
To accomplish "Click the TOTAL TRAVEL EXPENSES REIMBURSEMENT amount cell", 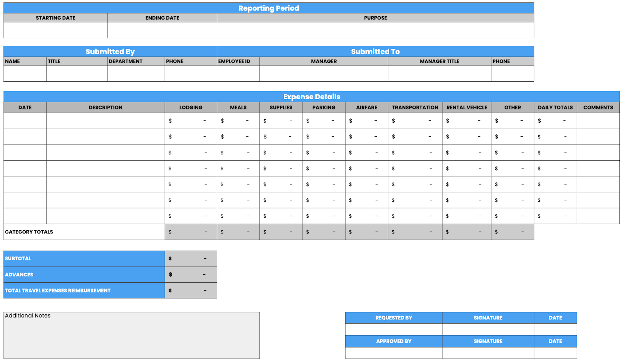I will [x=191, y=290].
